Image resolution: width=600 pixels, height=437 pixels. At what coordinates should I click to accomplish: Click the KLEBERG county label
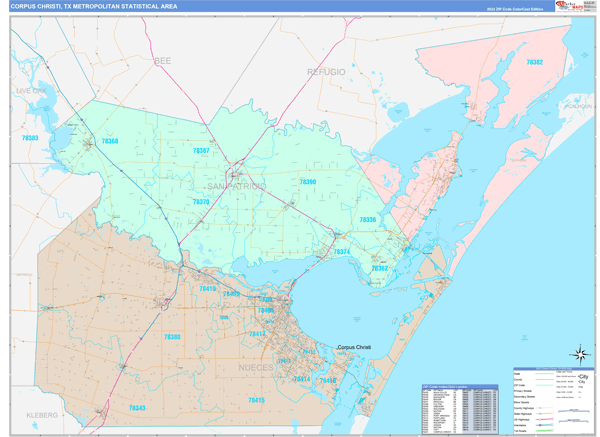(42, 415)
